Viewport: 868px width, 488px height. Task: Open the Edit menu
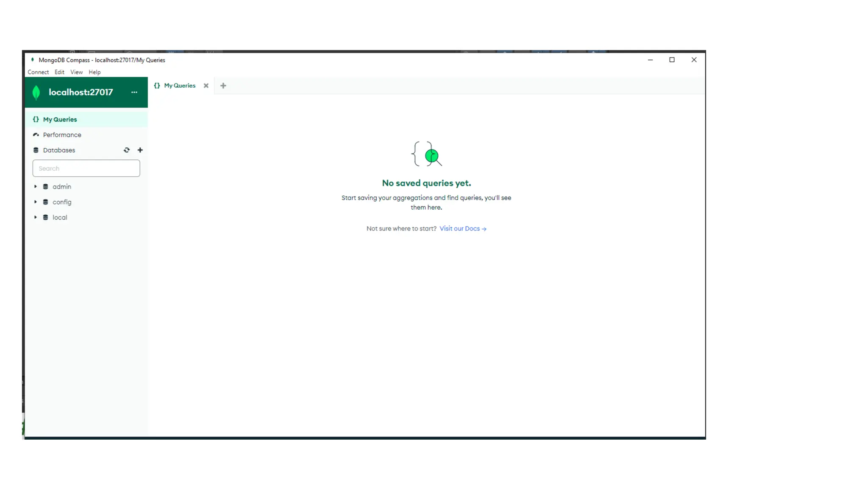(x=59, y=72)
